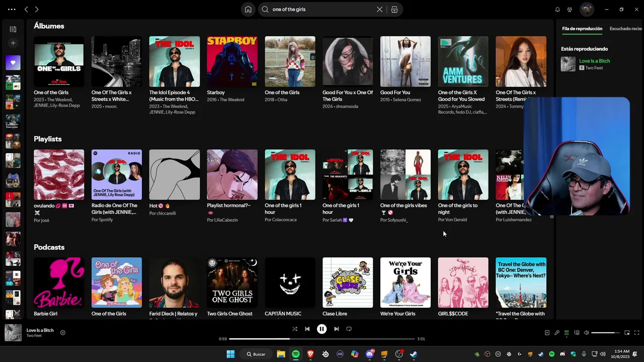The width and height of the screenshot is (644, 362).
Task: Open the Otha One of the Girls album
Action: pos(290,61)
